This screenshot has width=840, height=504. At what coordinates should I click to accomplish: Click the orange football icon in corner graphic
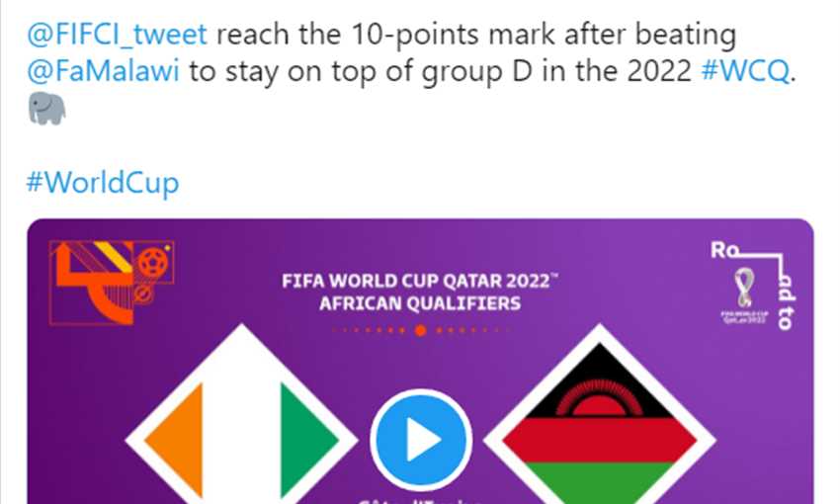tap(152, 263)
